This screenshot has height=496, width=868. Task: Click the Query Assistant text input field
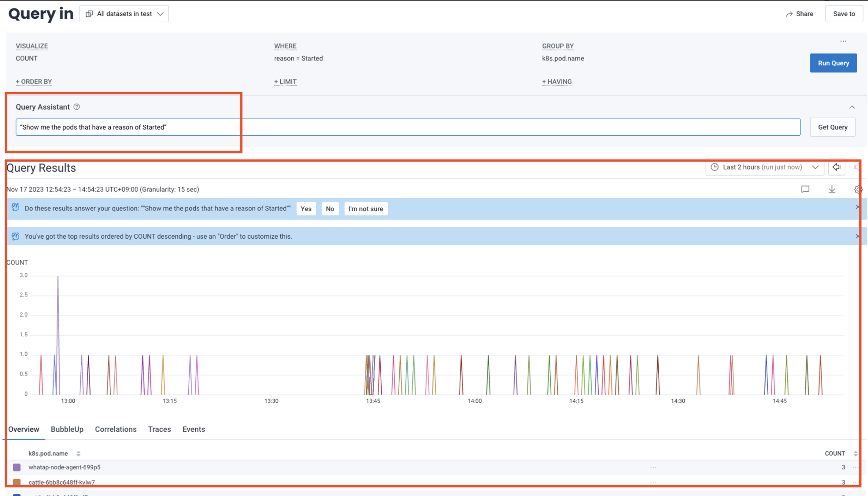point(407,127)
